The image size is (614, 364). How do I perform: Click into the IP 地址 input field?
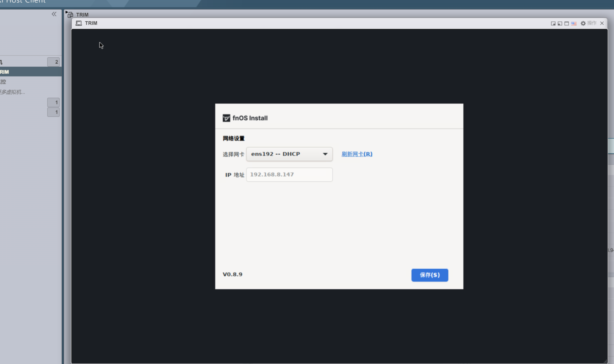point(289,175)
